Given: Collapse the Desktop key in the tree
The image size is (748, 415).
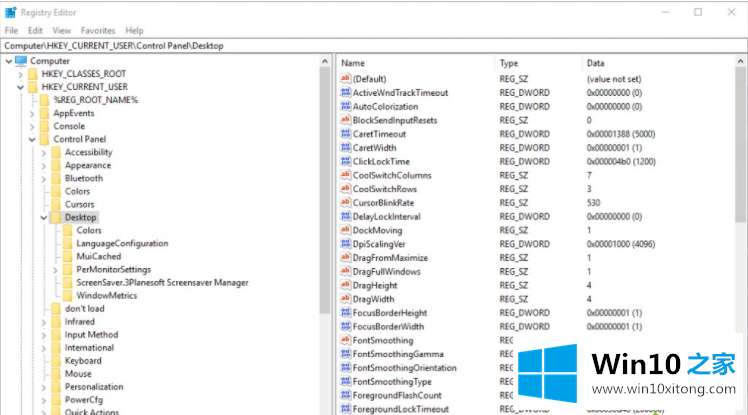Looking at the screenshot, I should (43, 217).
